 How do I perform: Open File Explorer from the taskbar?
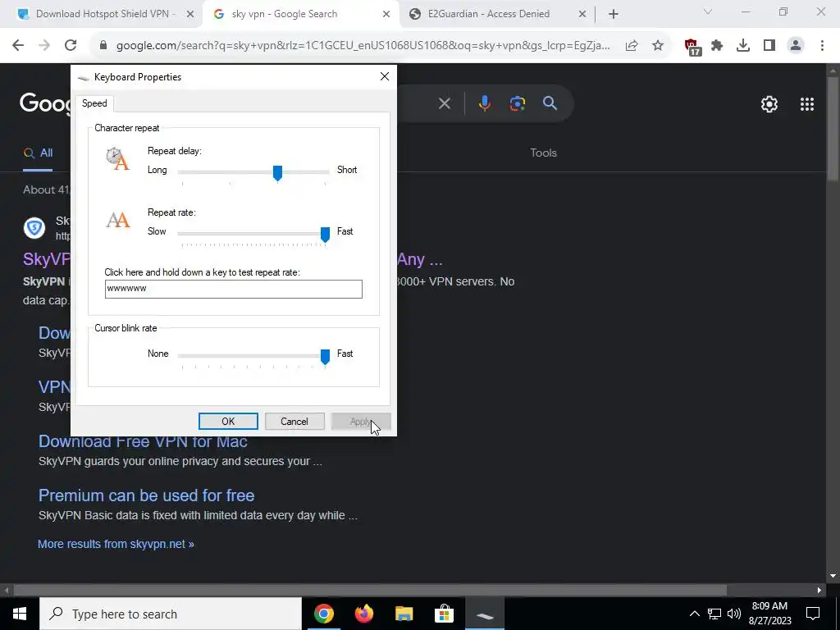point(404,614)
